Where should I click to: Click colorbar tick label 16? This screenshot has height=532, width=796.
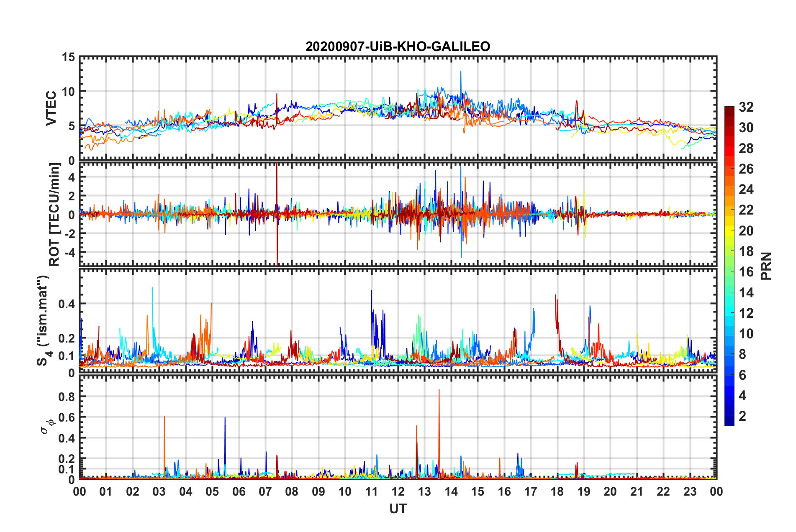tap(746, 272)
